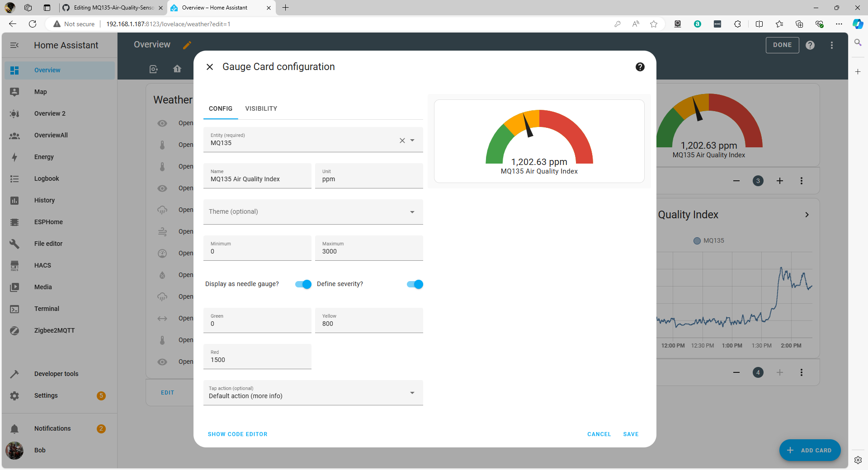The height and width of the screenshot is (470, 868).
Task: Open Map in the sidebar
Action: [60, 92]
